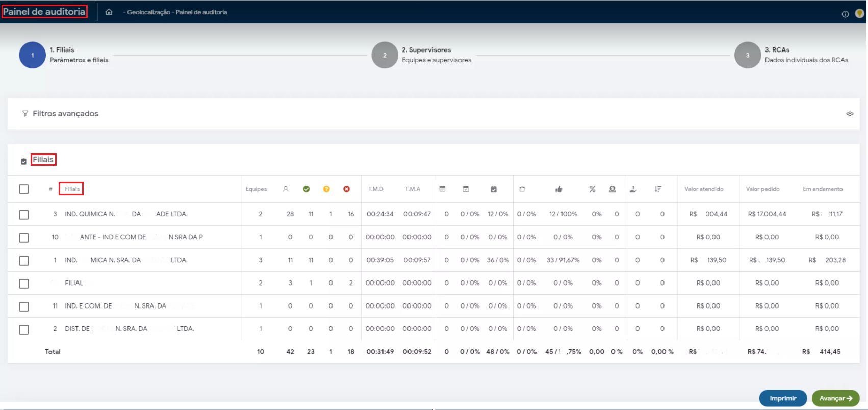868x410 pixels.
Task: Click the yellow lightbulb icon
Action: (x=859, y=14)
